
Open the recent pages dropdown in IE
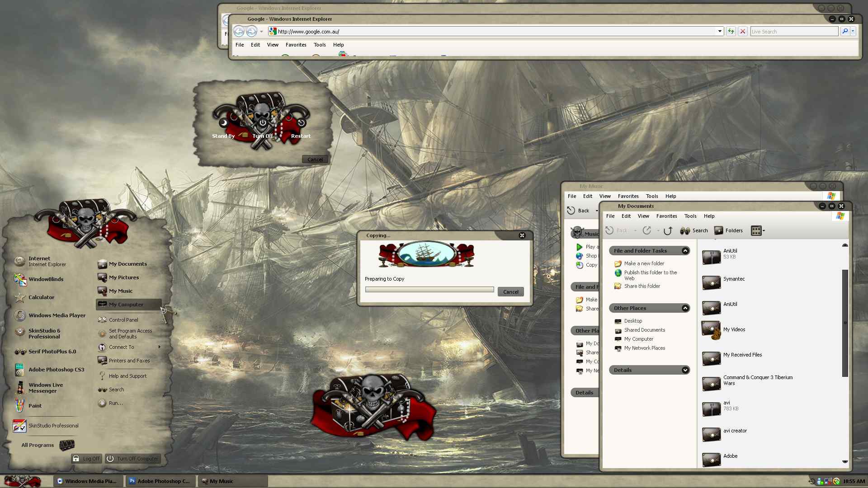tap(261, 32)
